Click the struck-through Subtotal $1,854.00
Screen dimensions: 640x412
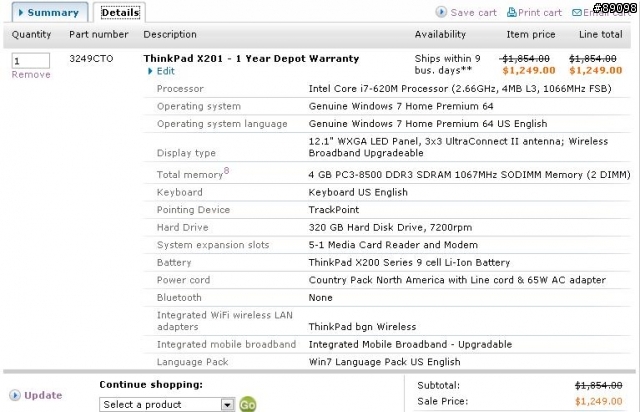tap(598, 385)
